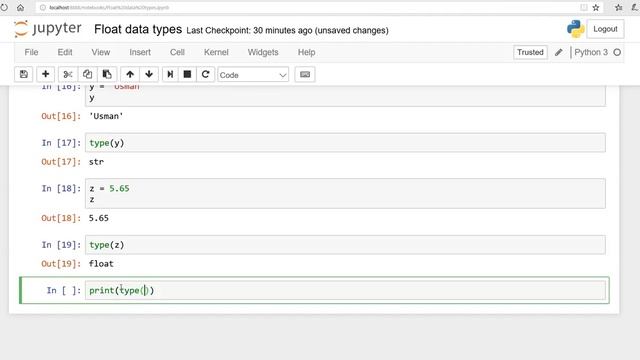Viewport: 640px width, 360px height.
Task: Click the Python 3 kernel name
Action: [x=591, y=52]
